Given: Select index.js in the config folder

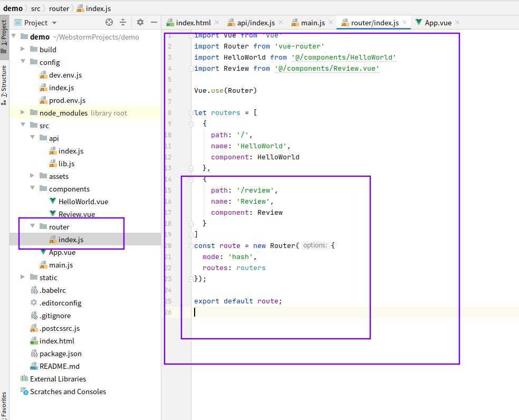Looking at the screenshot, I should pyautogui.click(x=61, y=88).
